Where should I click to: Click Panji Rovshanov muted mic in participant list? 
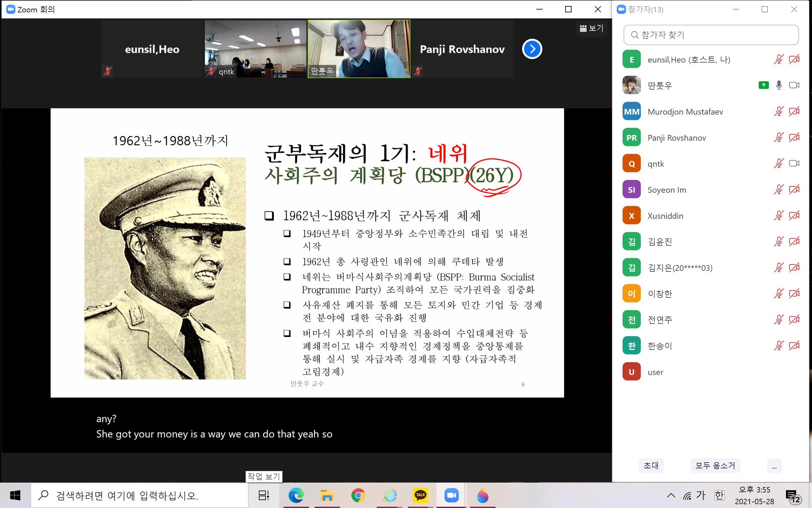tap(778, 137)
